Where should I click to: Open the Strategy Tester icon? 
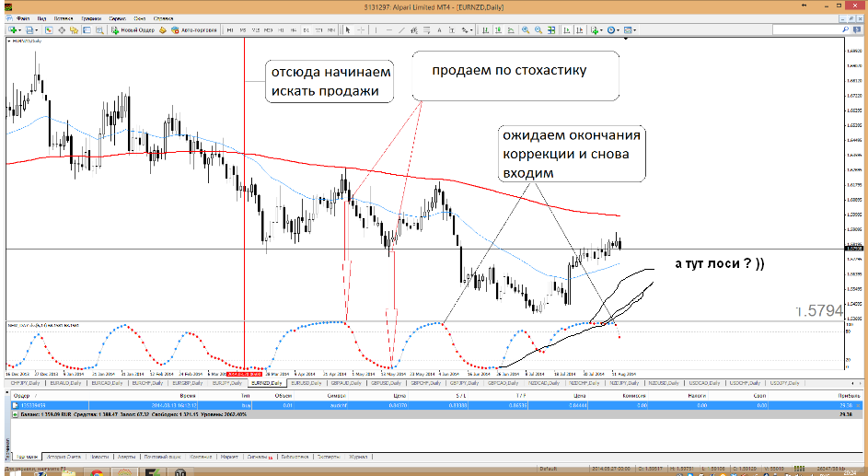tap(99, 29)
